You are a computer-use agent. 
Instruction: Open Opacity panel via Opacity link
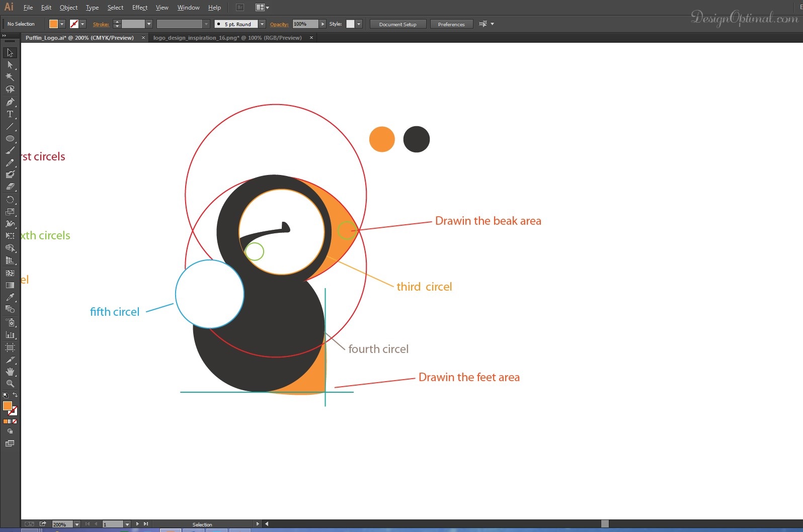click(x=279, y=24)
